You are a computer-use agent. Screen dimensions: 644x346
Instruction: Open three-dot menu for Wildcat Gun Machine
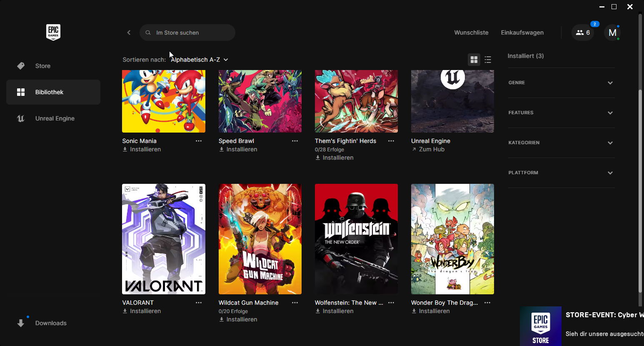click(295, 303)
